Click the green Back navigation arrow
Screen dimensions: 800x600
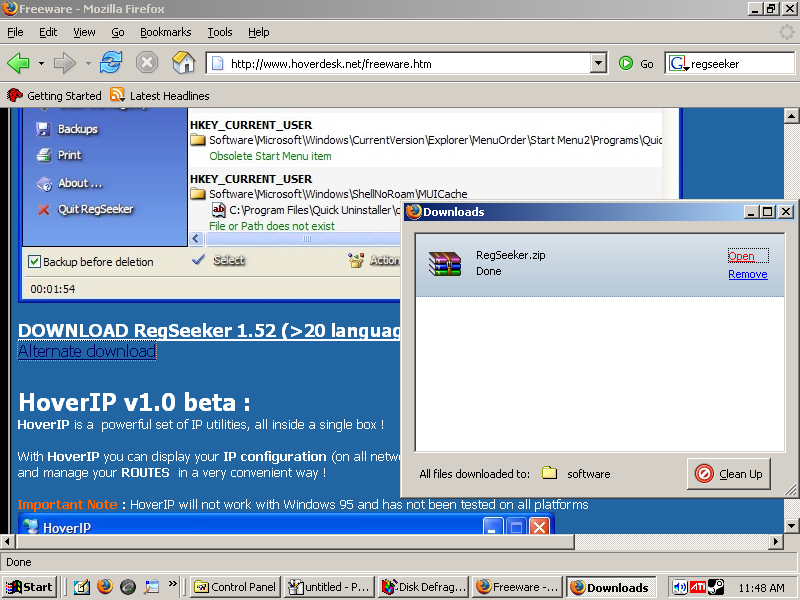click(x=19, y=63)
